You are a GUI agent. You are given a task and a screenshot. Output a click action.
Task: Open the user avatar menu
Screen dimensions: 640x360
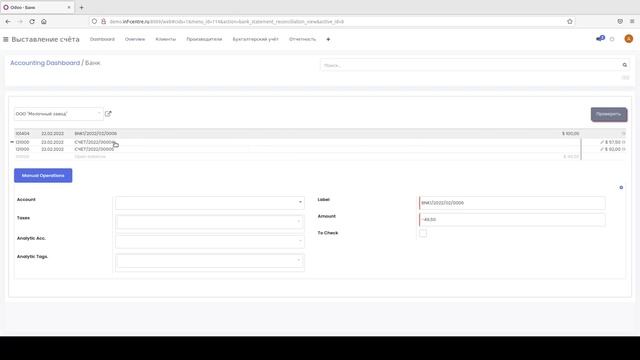tap(629, 39)
